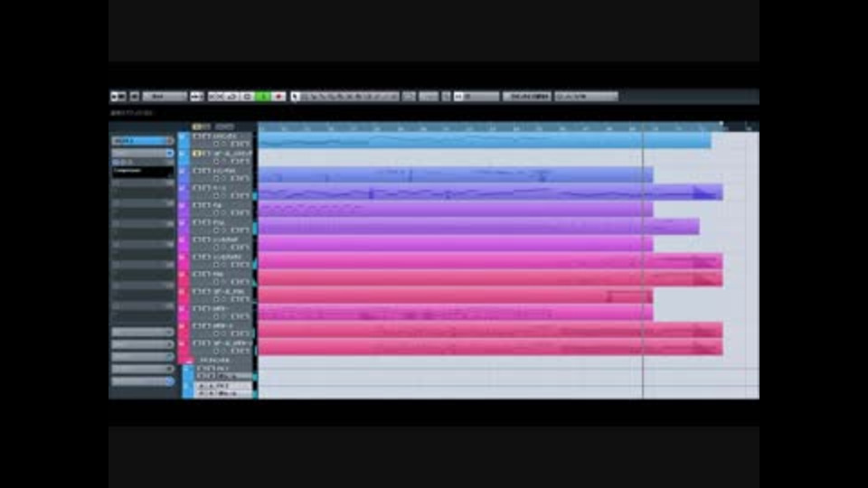The width and height of the screenshot is (868, 488).
Task: Toggle read automation on the third track
Action: [236, 179]
